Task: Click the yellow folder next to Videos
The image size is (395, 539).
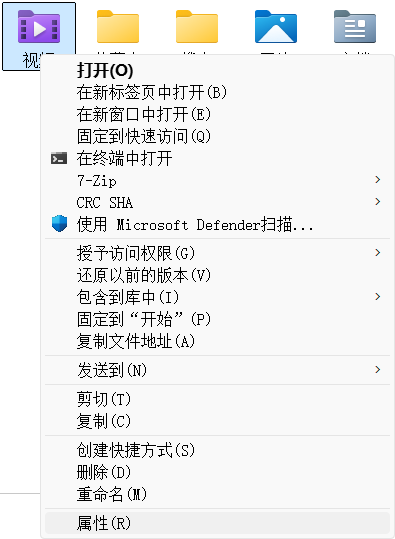Action: pos(118,26)
